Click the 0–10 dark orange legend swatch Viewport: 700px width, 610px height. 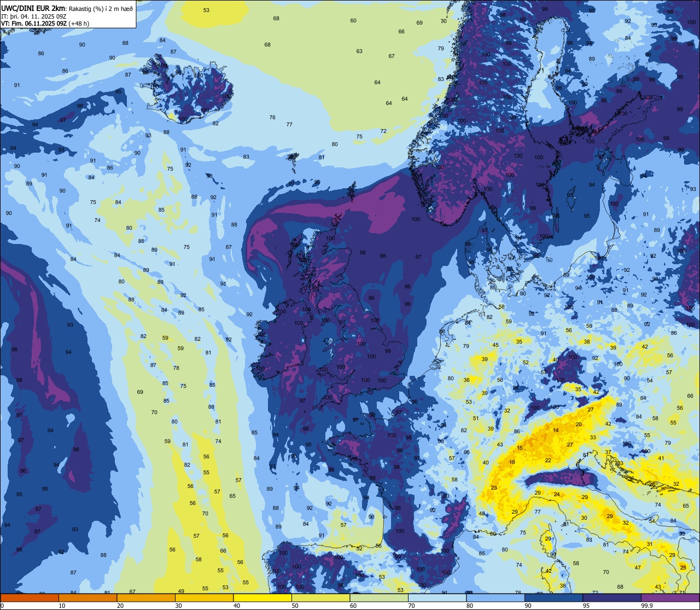(30, 598)
